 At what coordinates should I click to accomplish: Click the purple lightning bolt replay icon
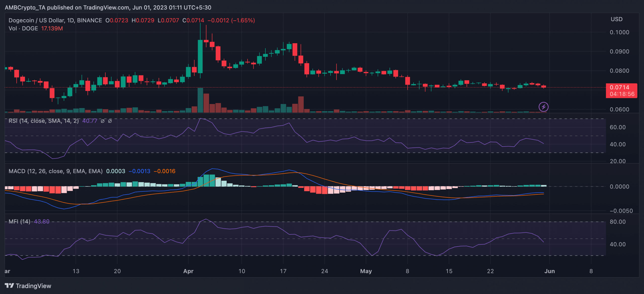click(543, 107)
